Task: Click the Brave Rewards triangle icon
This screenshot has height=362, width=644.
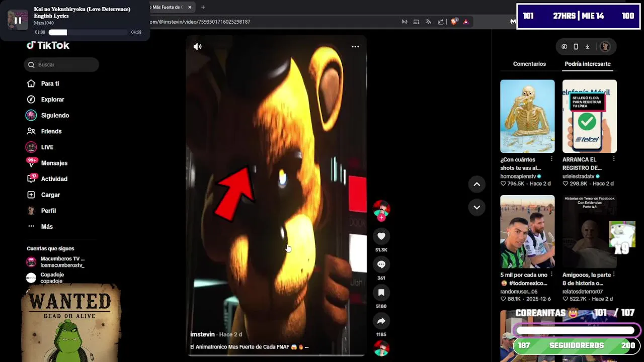Action: pos(466,22)
